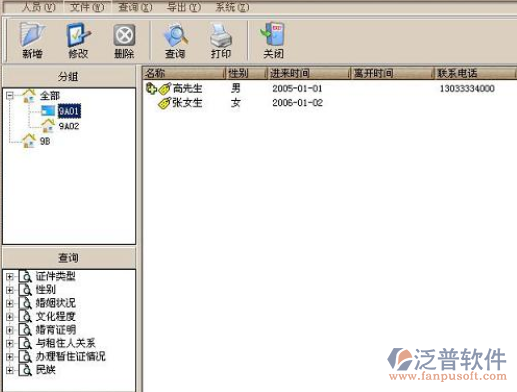Select the 9B house icon in the tree

(29, 141)
